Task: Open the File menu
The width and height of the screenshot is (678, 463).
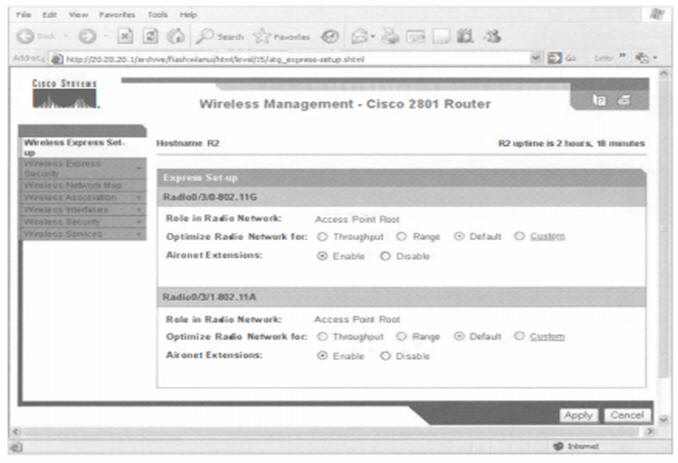Action: [x=24, y=15]
